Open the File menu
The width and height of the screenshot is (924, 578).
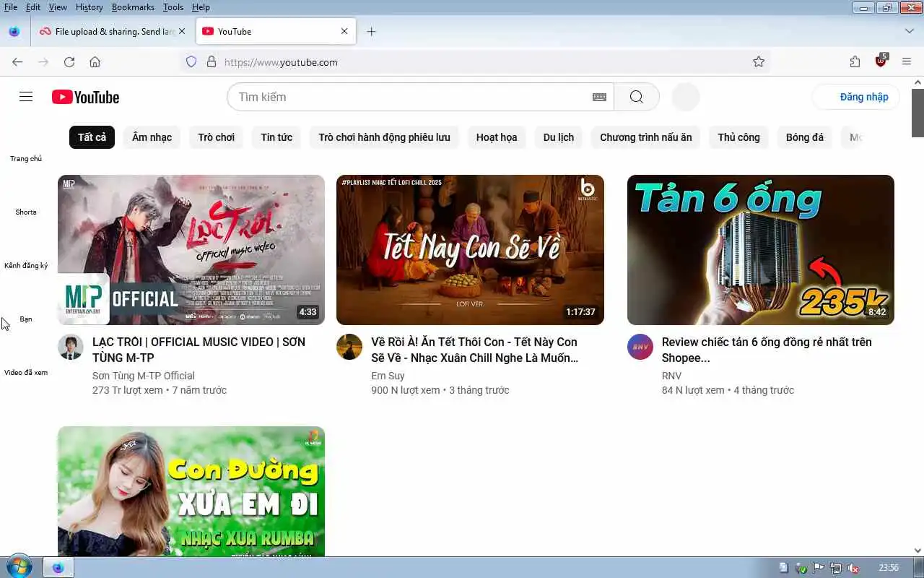coord(11,7)
